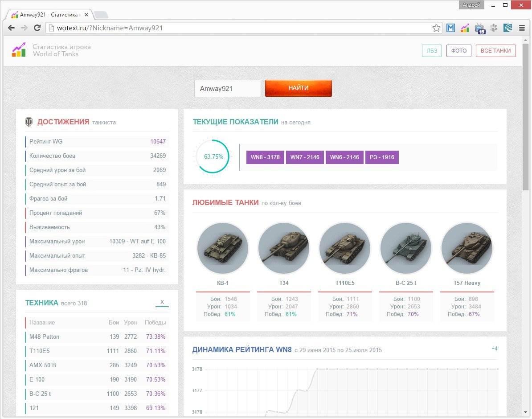Click the World of Tanks shield icon beside Достижения

pyautogui.click(x=29, y=122)
